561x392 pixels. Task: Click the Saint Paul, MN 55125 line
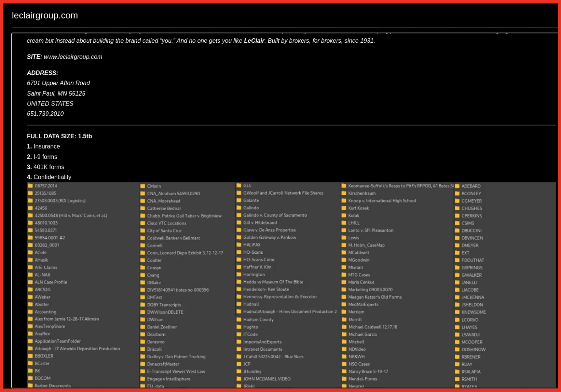click(x=56, y=94)
